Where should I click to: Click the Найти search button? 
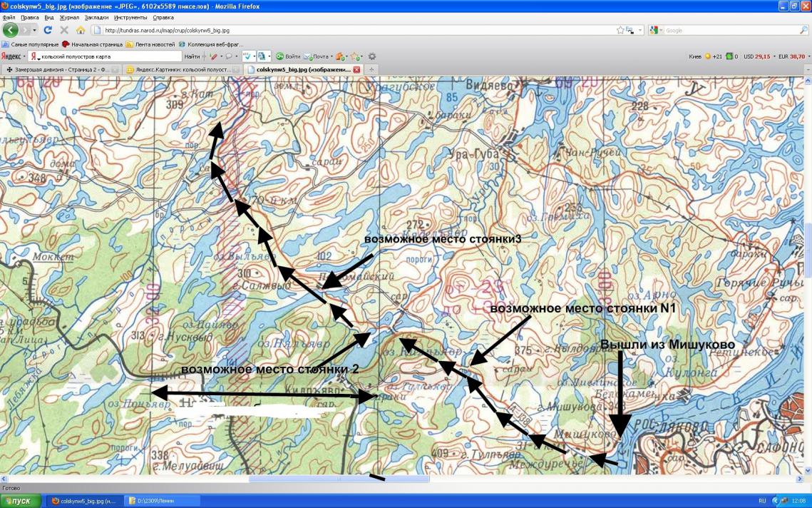192,56
